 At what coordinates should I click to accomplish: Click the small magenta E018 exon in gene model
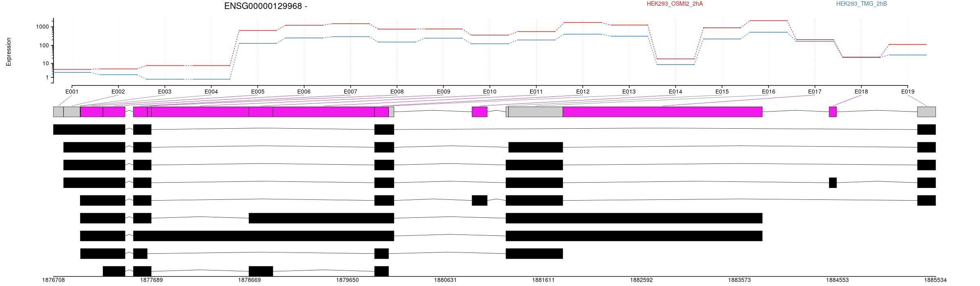(x=833, y=112)
